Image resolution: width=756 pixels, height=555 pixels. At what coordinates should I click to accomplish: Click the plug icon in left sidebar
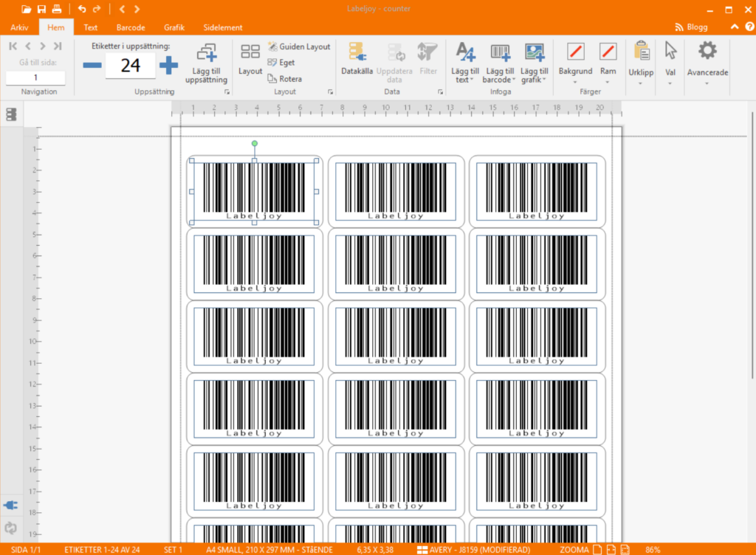tap(11, 506)
